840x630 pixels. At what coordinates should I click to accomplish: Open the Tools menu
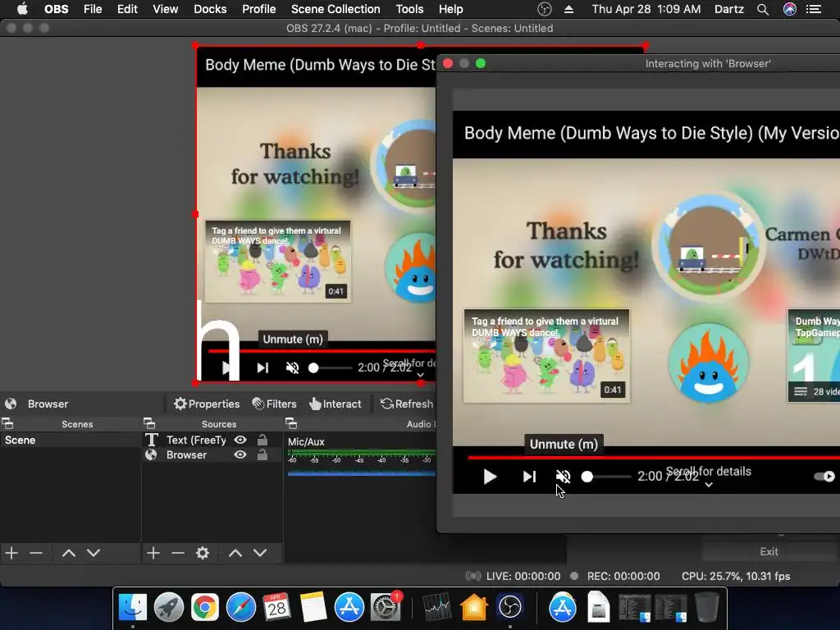[x=409, y=9]
